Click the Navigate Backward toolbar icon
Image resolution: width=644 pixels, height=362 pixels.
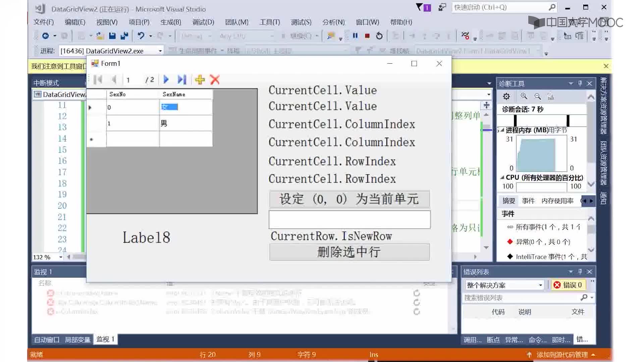click(46, 36)
